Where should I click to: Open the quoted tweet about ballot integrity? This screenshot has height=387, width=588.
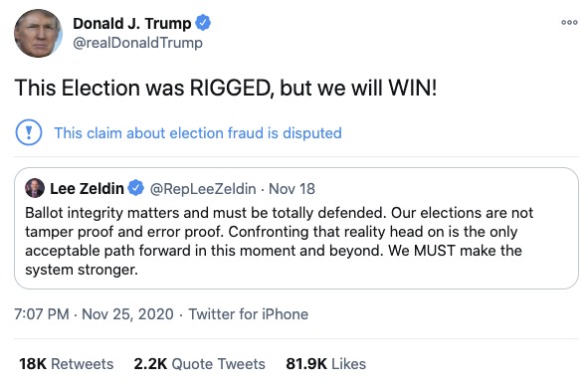[296, 229]
